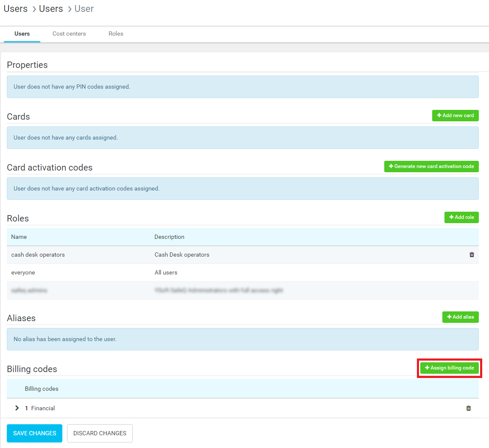Click the Name column header in Roles
Viewport: 489px width, 448px height.
[x=19, y=237]
